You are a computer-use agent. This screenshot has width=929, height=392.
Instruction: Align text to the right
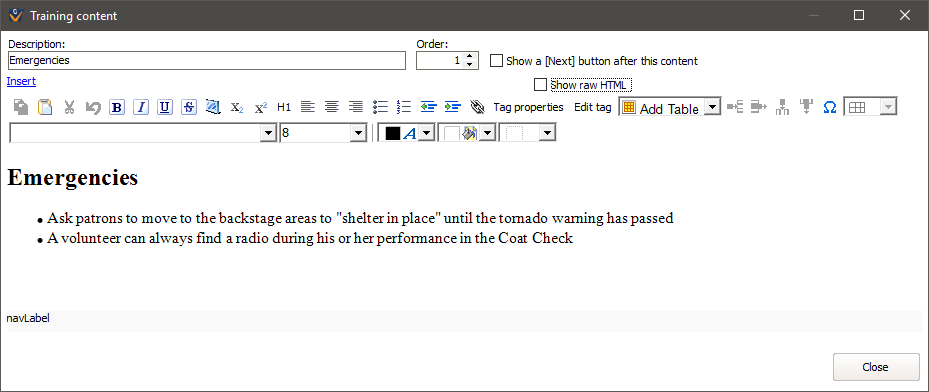[x=355, y=107]
